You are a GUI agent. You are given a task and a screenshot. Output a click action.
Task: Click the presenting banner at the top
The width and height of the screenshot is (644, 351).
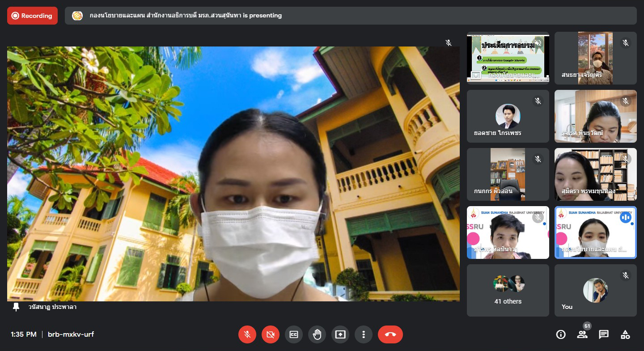click(350, 16)
